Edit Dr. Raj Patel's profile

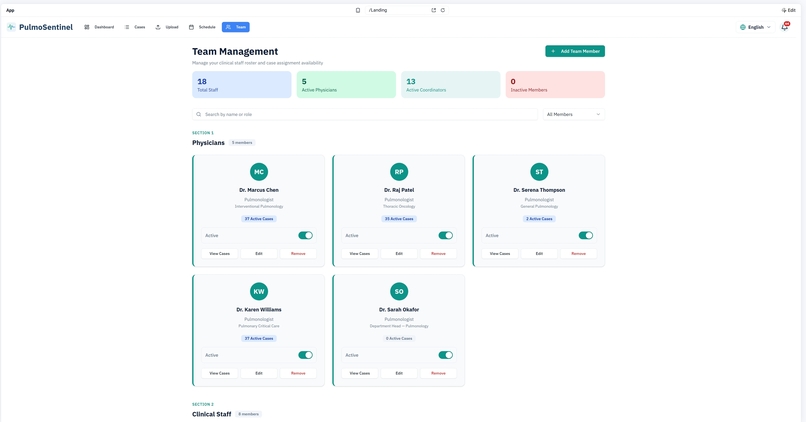pos(399,253)
